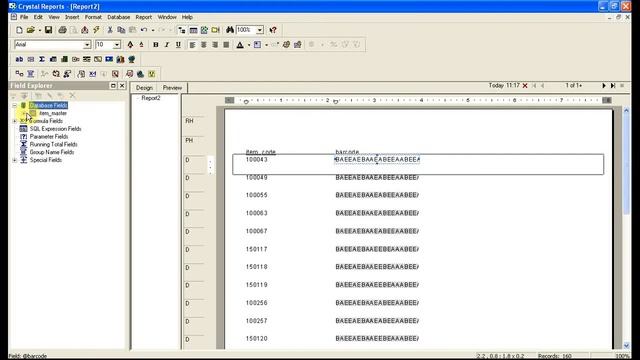Open the Format menu
The height and width of the screenshot is (360, 640).
point(93,17)
